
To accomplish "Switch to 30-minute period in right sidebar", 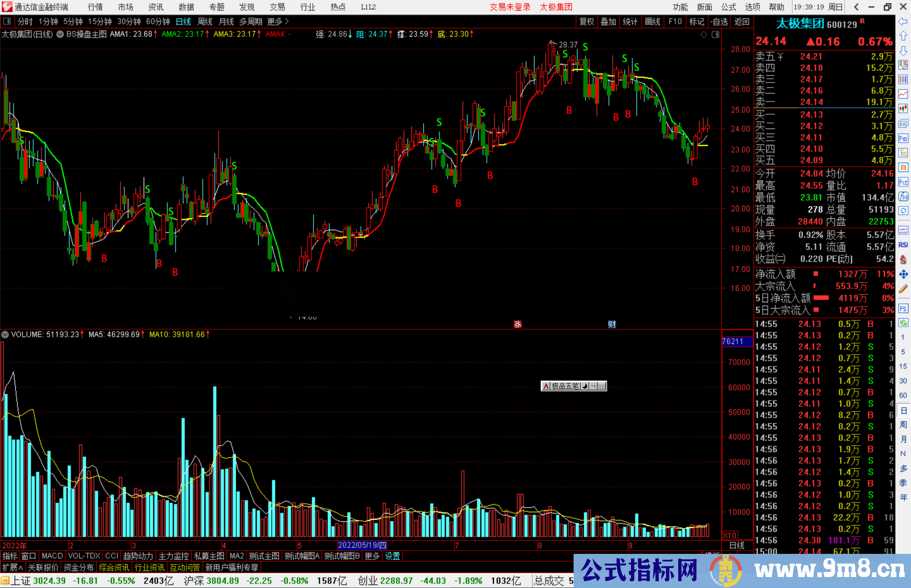I will pyautogui.click(x=903, y=381).
